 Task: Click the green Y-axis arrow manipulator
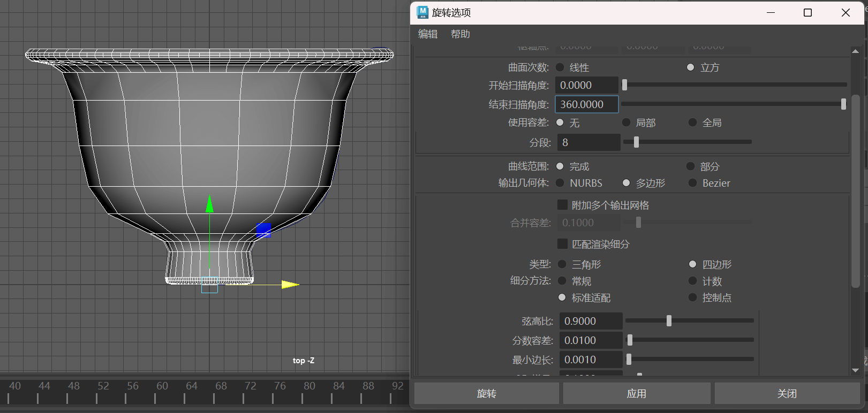click(209, 204)
